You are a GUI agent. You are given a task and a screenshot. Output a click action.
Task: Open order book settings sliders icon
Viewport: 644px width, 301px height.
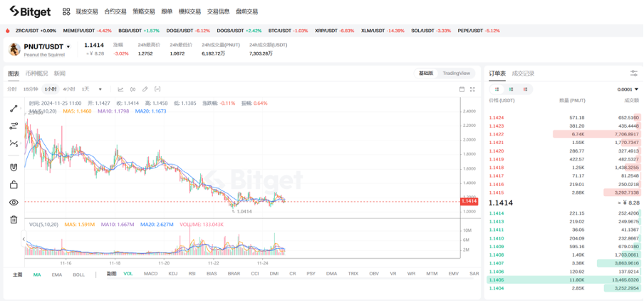634,73
